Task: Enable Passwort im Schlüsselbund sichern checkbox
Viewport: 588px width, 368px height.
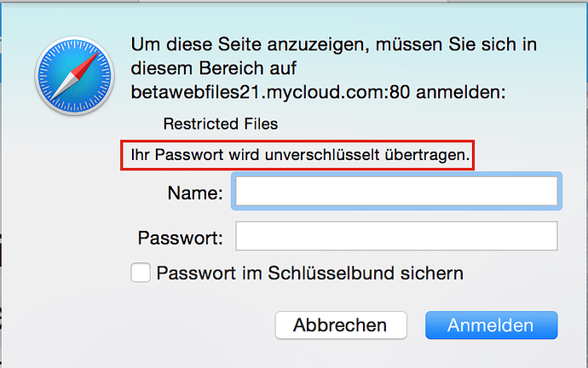Action: (141, 273)
